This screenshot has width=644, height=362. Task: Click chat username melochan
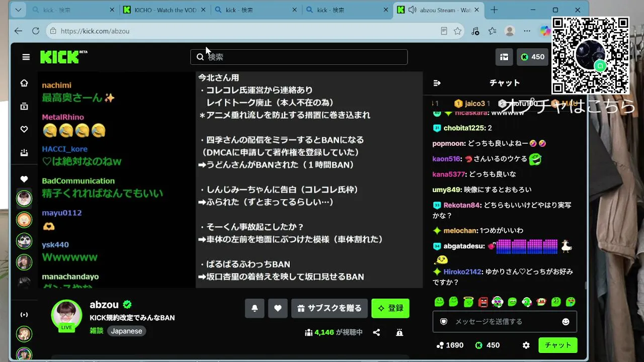[460, 231]
